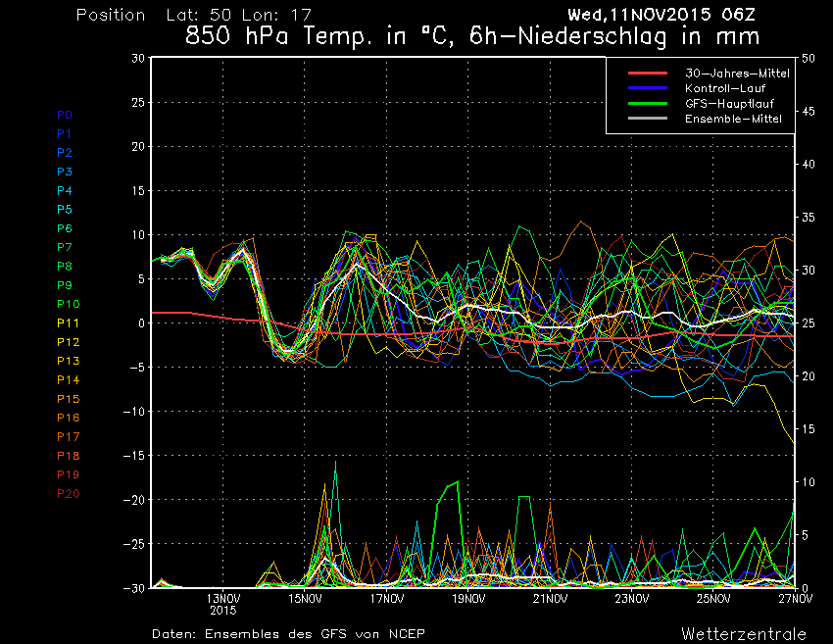Select ensemble member label P14
The height and width of the screenshot is (644, 833).
[68, 380]
